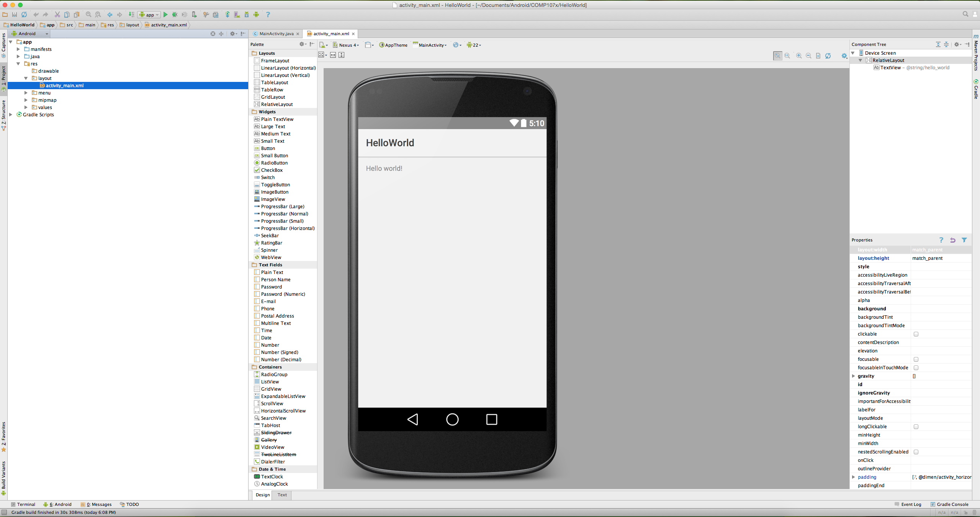
Task: Click the Synchronize icon in main toolbar
Action: click(x=24, y=15)
